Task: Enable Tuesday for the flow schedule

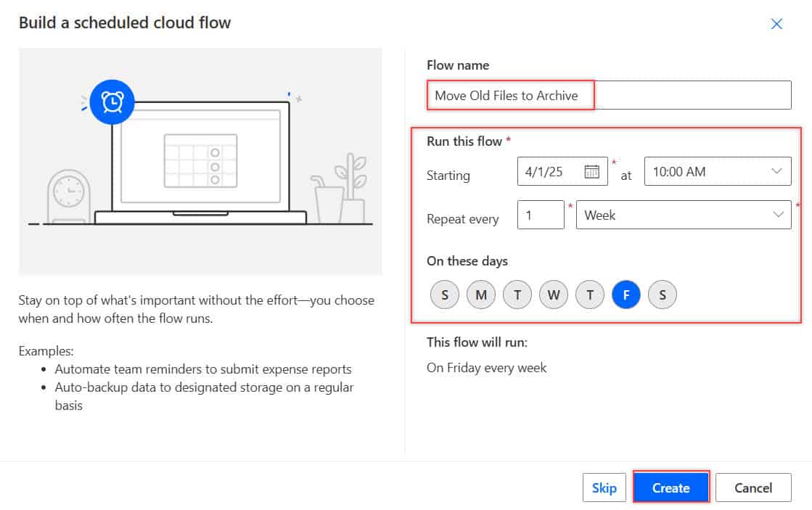Action: pyautogui.click(x=517, y=294)
